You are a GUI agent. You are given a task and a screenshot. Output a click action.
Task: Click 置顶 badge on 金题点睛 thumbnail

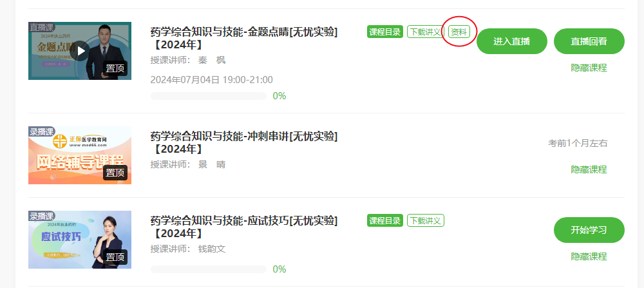point(115,68)
